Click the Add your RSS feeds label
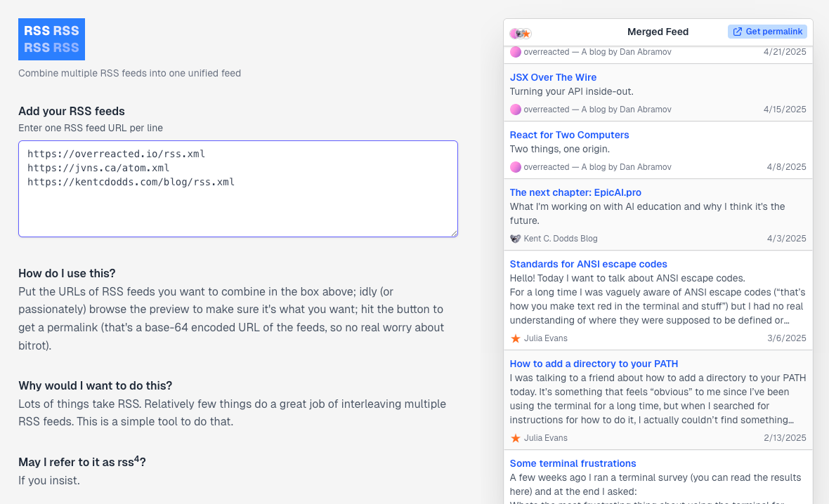 72,111
